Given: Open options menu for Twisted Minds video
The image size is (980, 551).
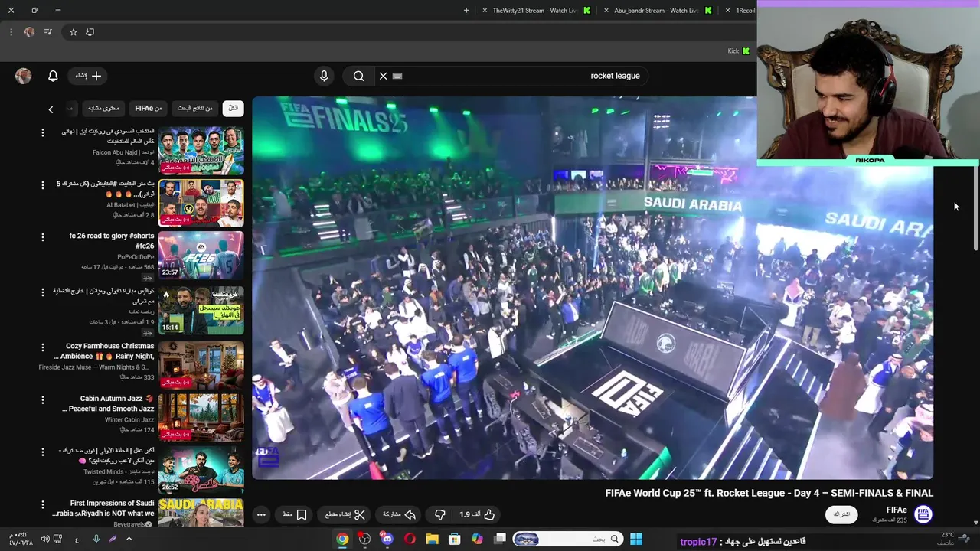Looking at the screenshot, I should tap(43, 452).
